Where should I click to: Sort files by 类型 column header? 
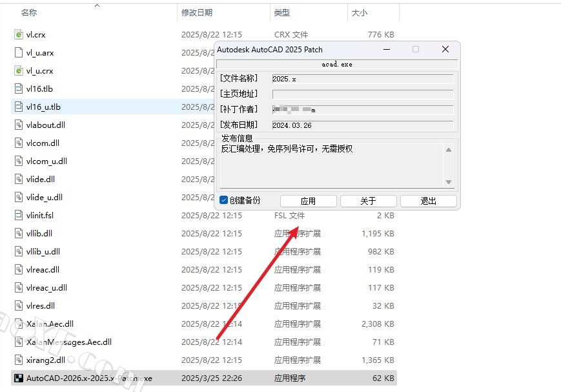(x=281, y=13)
